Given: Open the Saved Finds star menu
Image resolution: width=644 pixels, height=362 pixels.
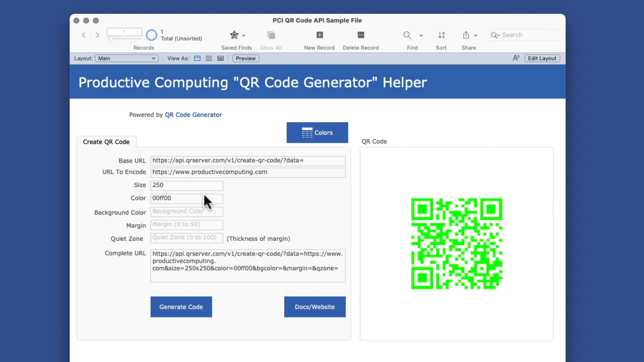Looking at the screenshot, I should pyautogui.click(x=234, y=35).
